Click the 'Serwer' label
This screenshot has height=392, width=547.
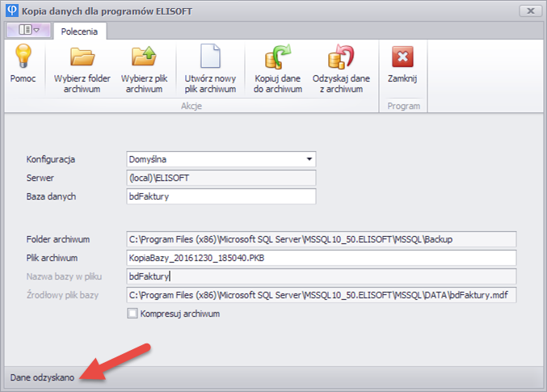point(40,178)
